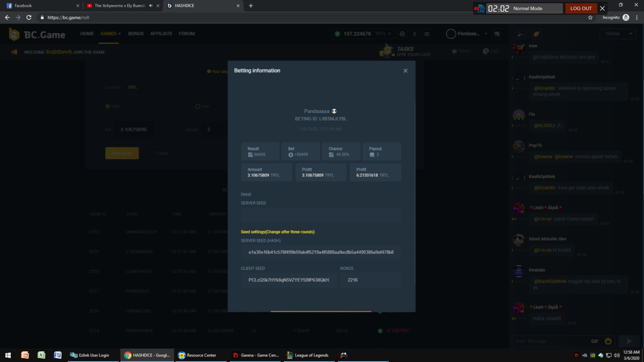This screenshot has width=644, height=362.
Task: Click the LOG OUT button
Action: pos(581,9)
